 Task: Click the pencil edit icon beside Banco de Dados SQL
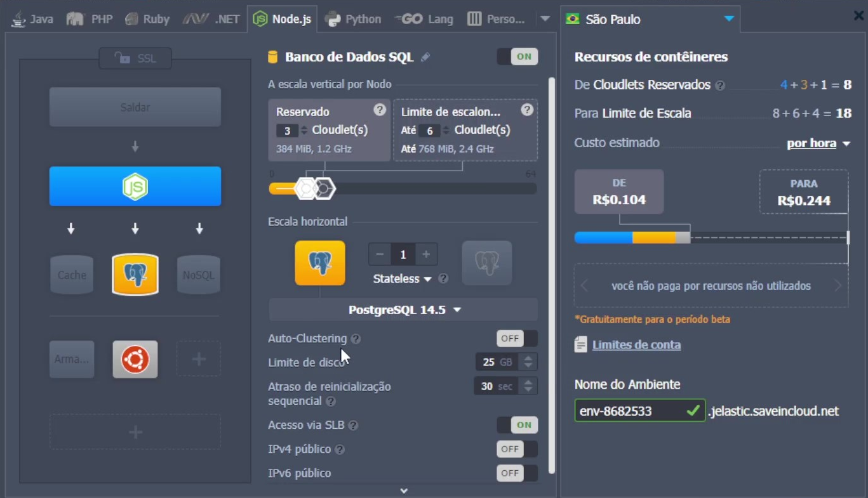(425, 57)
